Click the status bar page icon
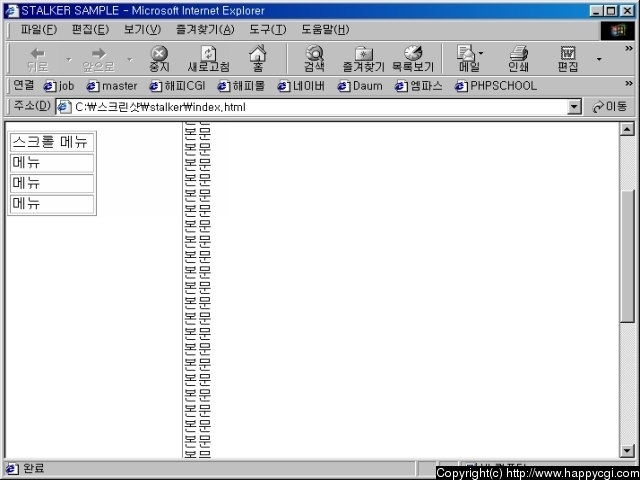This screenshot has width=640, height=480. tap(11, 469)
